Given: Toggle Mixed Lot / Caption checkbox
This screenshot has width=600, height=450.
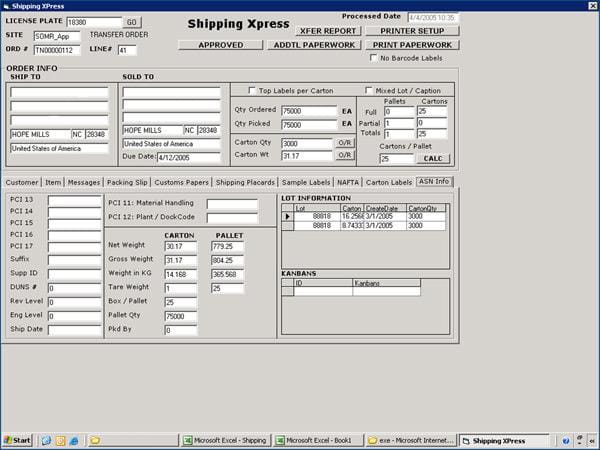Looking at the screenshot, I should point(368,91).
